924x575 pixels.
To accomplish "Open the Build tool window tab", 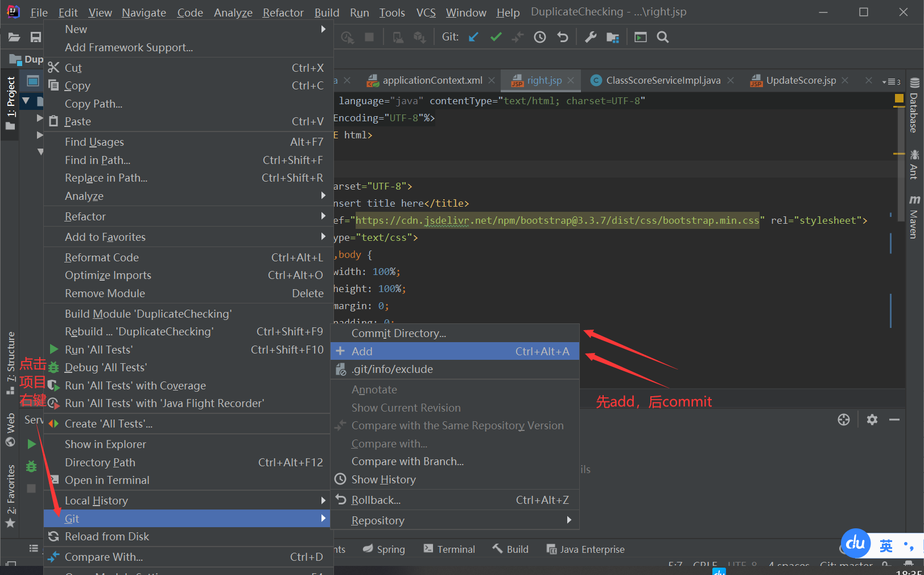I will point(510,549).
